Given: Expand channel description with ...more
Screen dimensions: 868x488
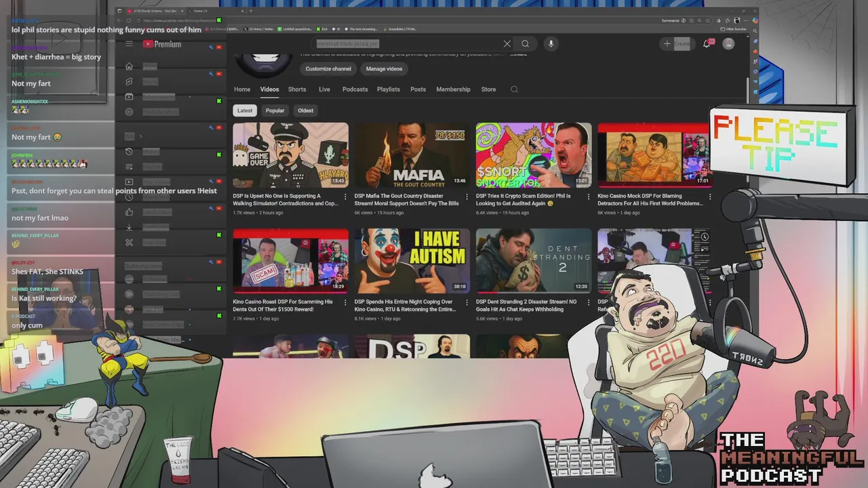Looking at the screenshot, I should point(519,54).
